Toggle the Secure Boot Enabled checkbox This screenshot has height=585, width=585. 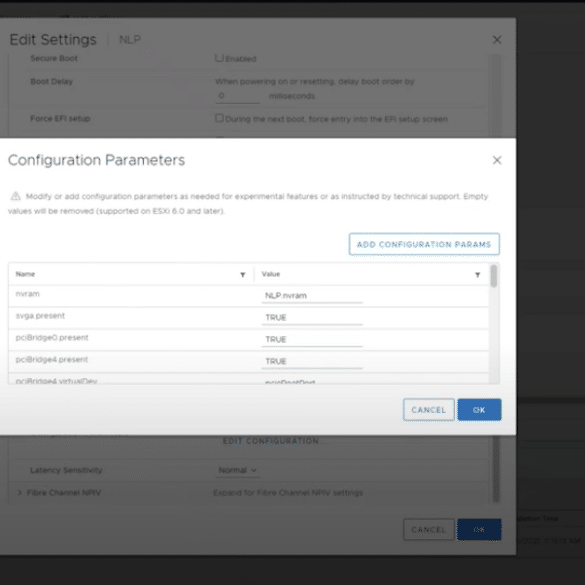[219, 58]
